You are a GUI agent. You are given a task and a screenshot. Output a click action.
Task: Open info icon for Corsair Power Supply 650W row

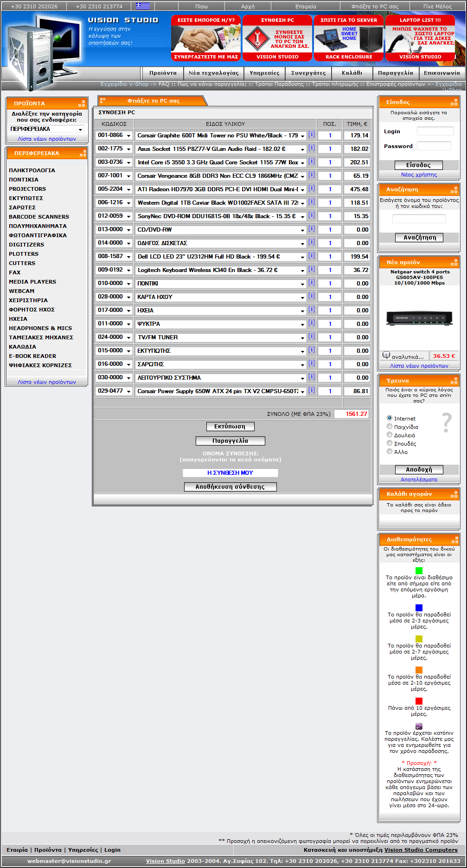tap(311, 390)
